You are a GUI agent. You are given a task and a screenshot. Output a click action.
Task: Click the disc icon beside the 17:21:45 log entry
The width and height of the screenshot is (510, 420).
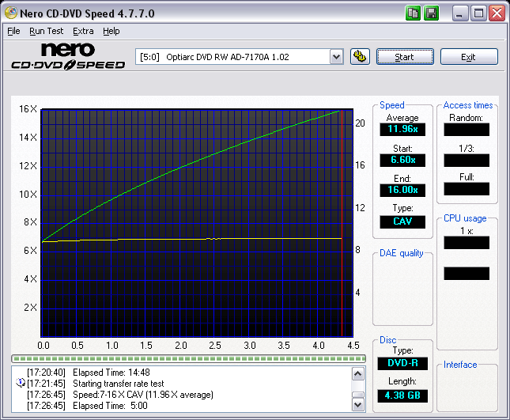[x=21, y=383]
